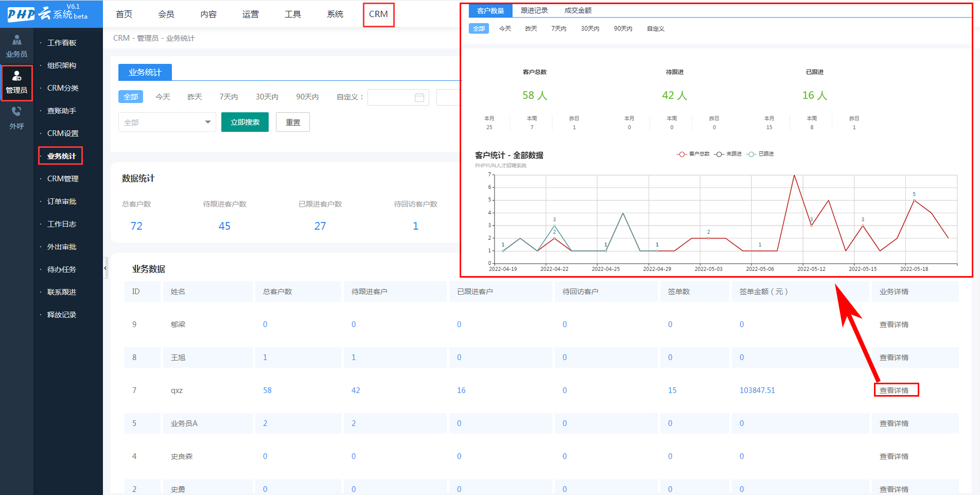Screen dimensions: 980x495
Task: Open the 首页 top menu
Action: point(124,14)
